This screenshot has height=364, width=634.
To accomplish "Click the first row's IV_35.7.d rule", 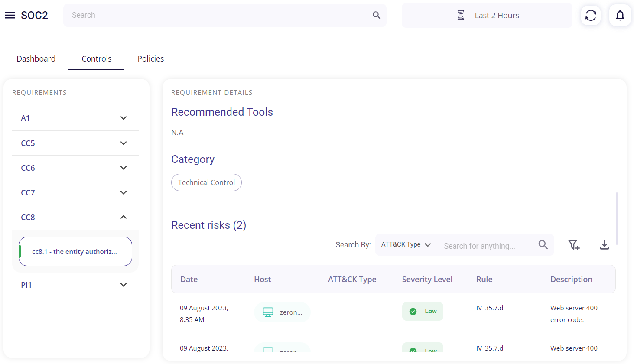I will [x=490, y=308].
